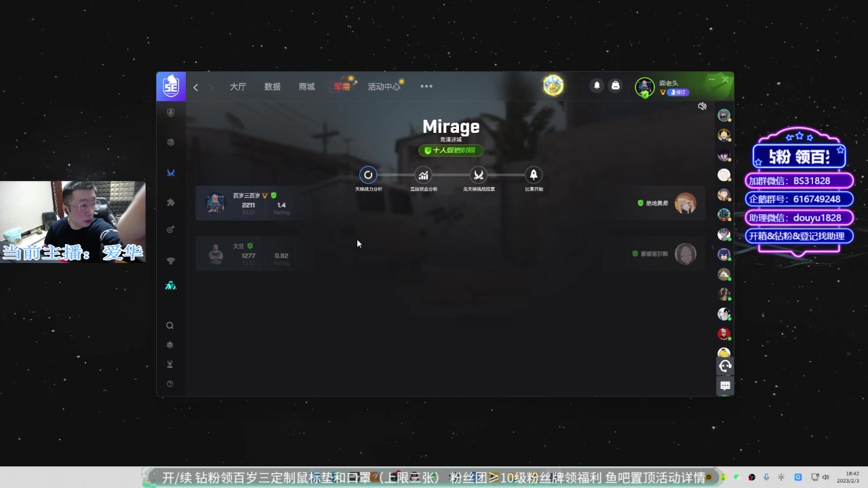Image resolution: width=868 pixels, height=488 pixels.
Task: Open network status tray icon
Action: click(814, 477)
